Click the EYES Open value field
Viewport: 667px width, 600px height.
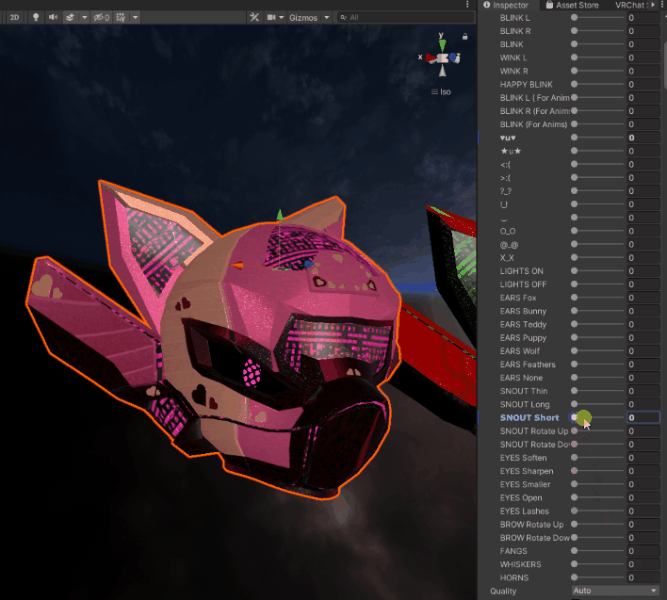pyautogui.click(x=643, y=497)
